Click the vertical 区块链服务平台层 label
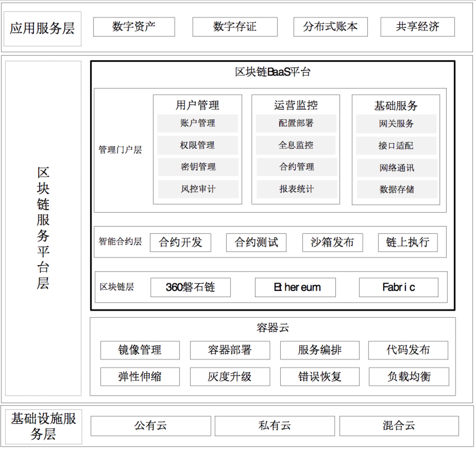This screenshot has width=476, height=449. click(x=43, y=228)
